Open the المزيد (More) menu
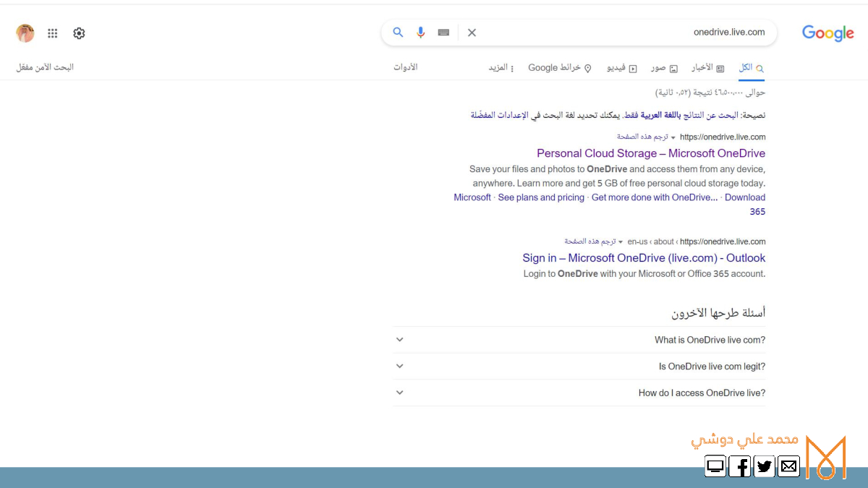The width and height of the screenshot is (868, 488). tap(501, 68)
